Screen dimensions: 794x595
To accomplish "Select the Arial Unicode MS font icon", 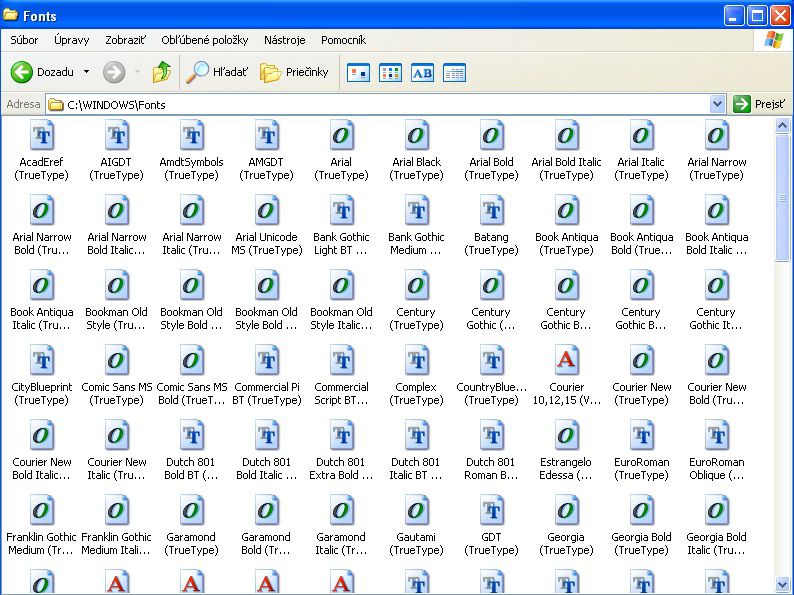I will tap(266, 210).
